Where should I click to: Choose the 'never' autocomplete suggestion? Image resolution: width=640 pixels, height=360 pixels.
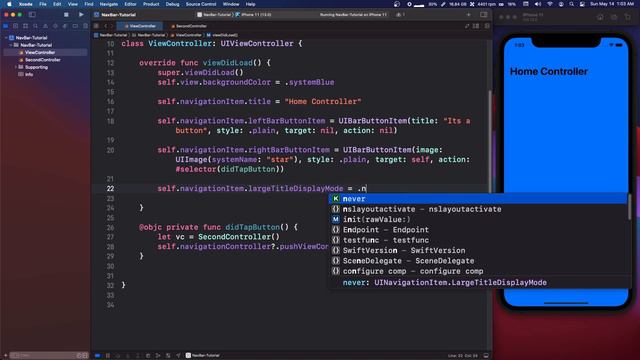(478, 199)
